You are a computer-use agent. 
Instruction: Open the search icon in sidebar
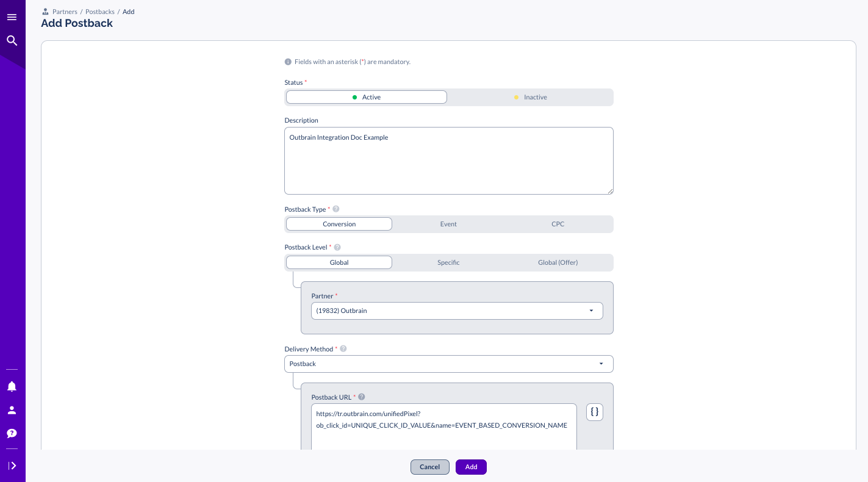12,40
